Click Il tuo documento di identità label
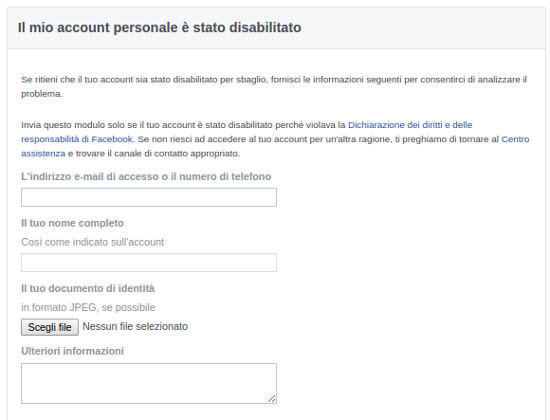 88,288
